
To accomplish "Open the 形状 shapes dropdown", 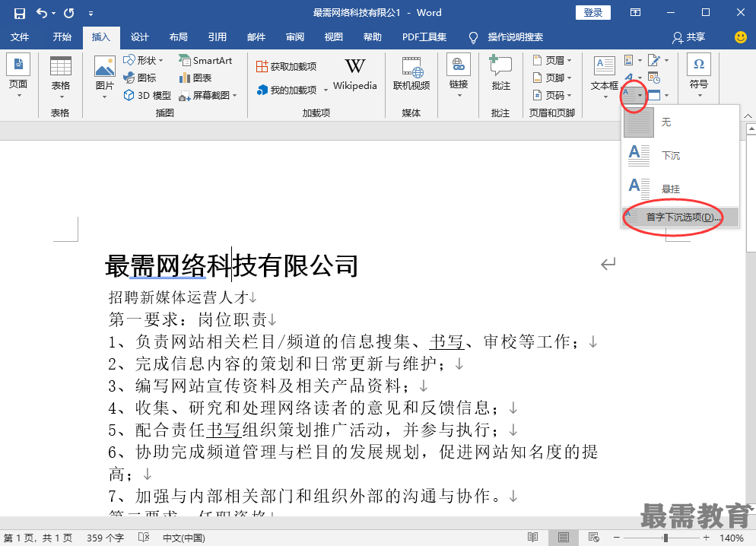I will coord(143,60).
